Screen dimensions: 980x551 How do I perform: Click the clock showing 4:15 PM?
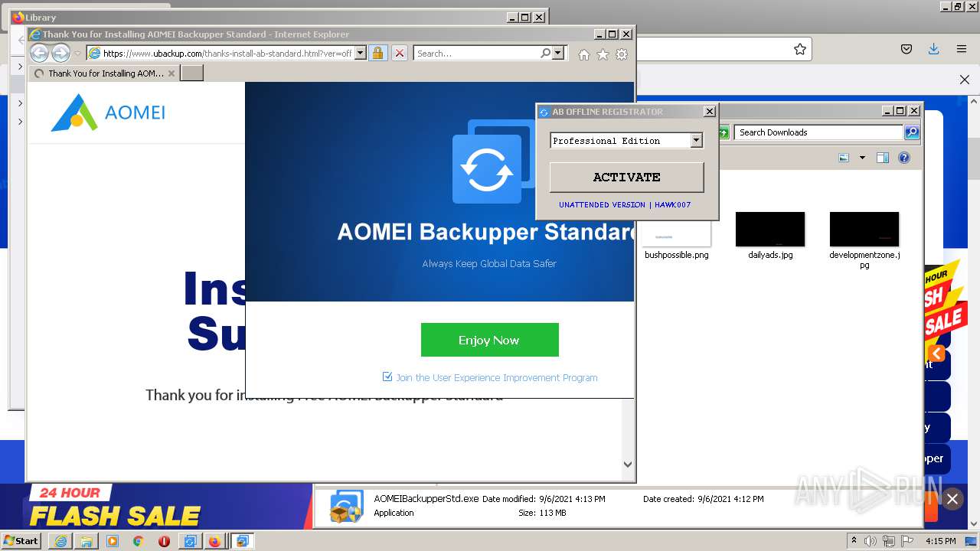click(940, 541)
